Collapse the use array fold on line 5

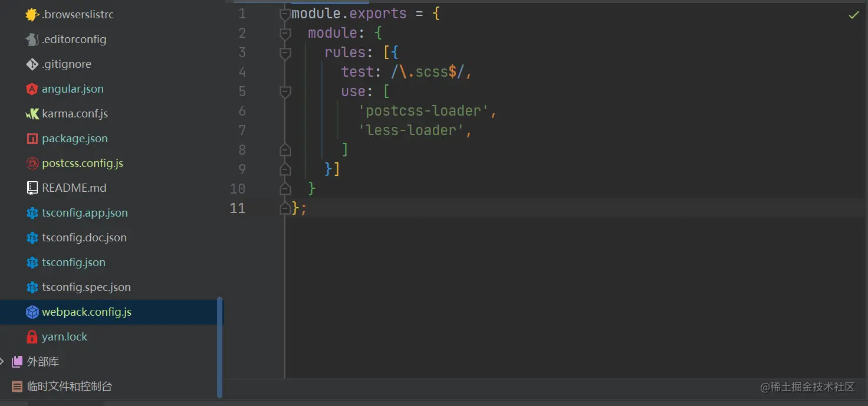coord(285,92)
